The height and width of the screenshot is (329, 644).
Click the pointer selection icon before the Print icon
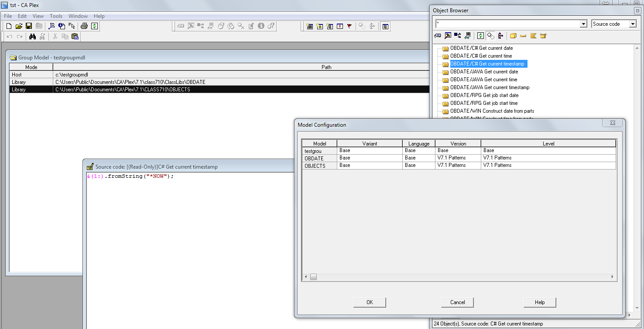(x=72, y=26)
